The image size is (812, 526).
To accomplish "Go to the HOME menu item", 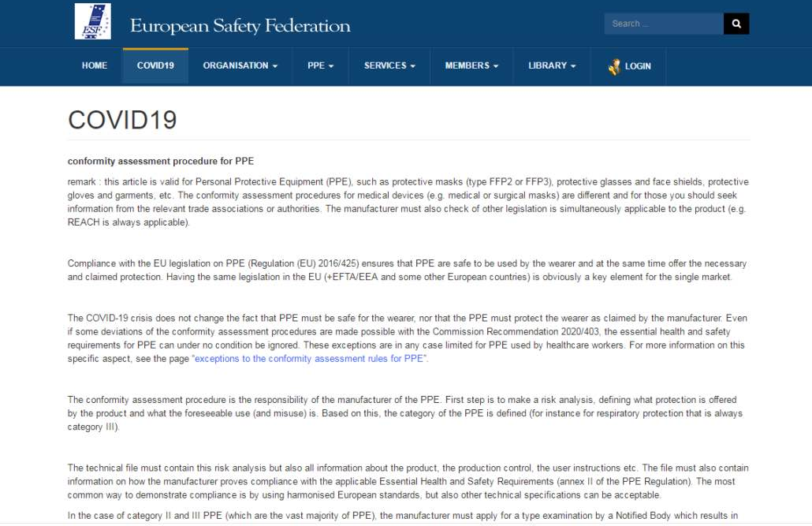I will (95, 66).
